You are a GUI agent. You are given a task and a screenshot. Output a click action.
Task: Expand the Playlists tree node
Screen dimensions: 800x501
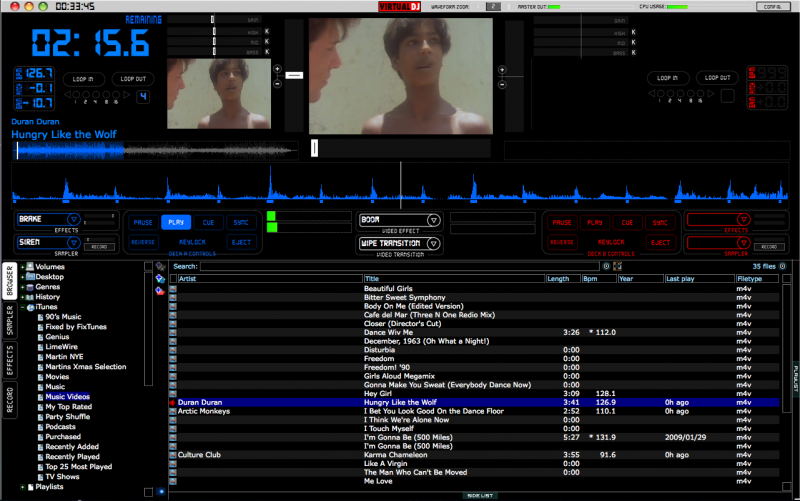(22, 487)
